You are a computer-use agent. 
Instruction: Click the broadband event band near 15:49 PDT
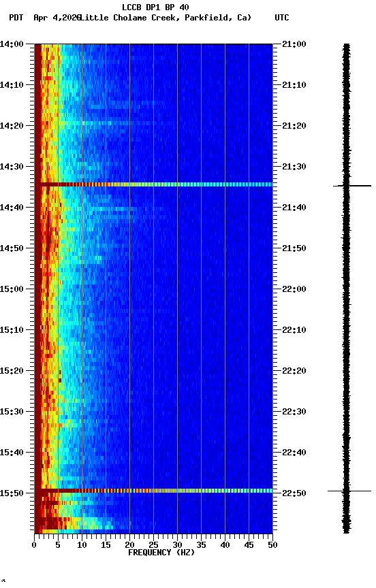click(153, 491)
